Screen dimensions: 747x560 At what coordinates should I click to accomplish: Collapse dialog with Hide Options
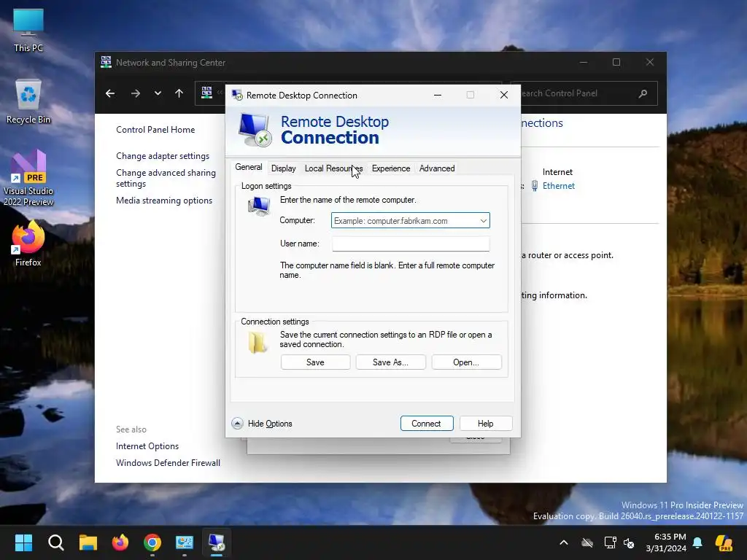coord(262,424)
